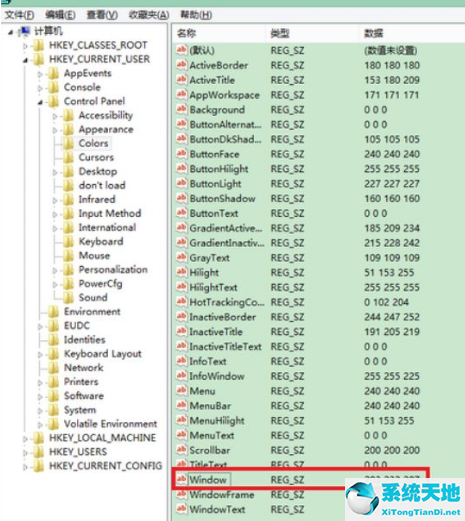Collapse the 计算机 root node arrow
Screen dimensions: 465x521
[11, 32]
